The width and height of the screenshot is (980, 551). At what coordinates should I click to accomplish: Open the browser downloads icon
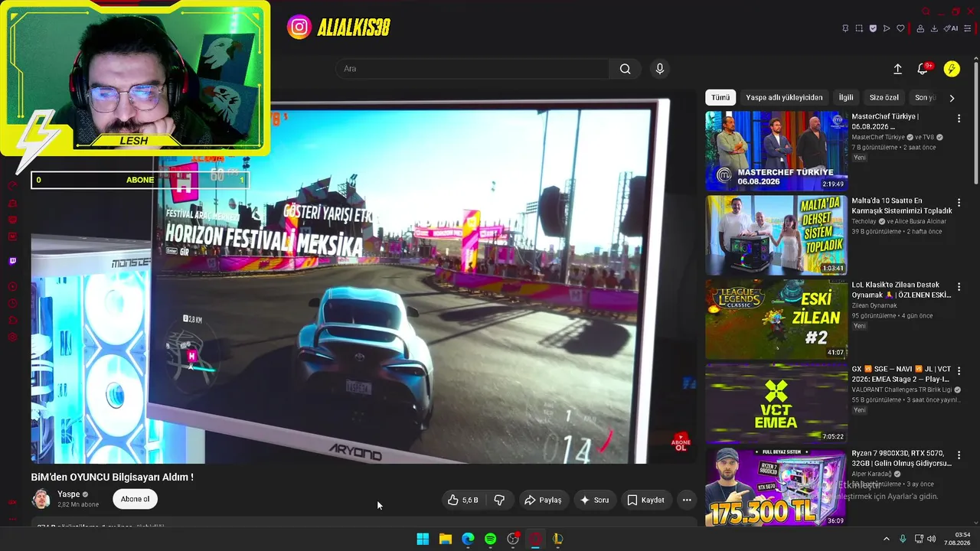[x=934, y=28]
